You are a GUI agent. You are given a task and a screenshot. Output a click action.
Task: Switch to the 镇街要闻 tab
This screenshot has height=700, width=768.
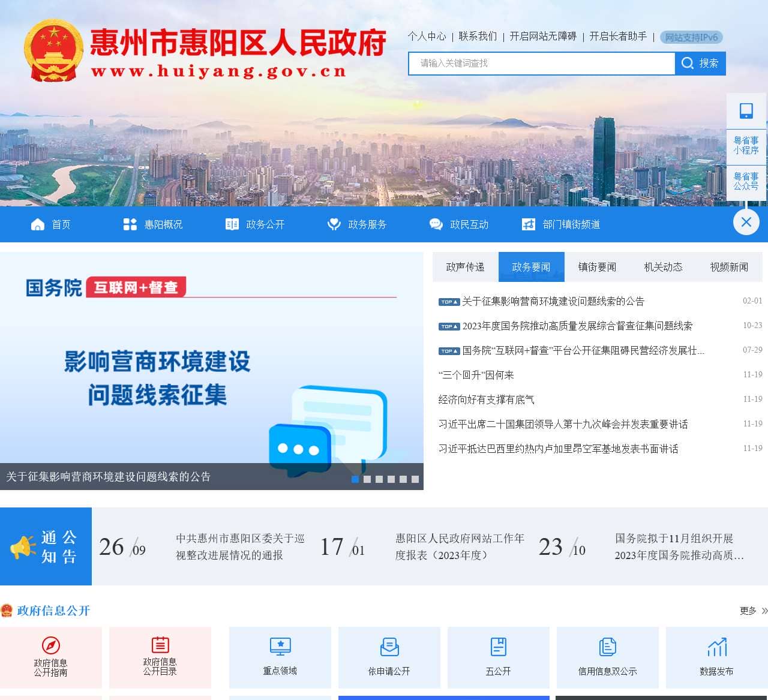pyautogui.click(x=596, y=267)
